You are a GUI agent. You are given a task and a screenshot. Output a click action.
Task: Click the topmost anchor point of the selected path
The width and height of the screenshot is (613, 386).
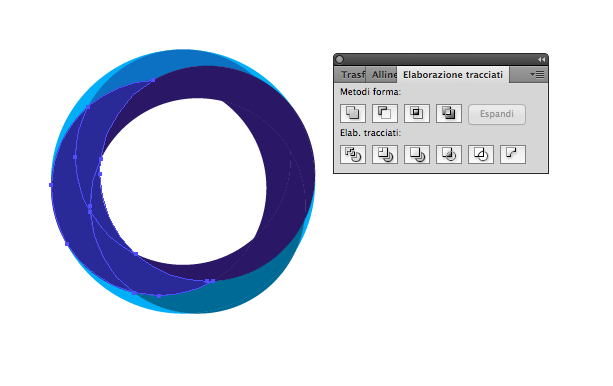coord(153,80)
